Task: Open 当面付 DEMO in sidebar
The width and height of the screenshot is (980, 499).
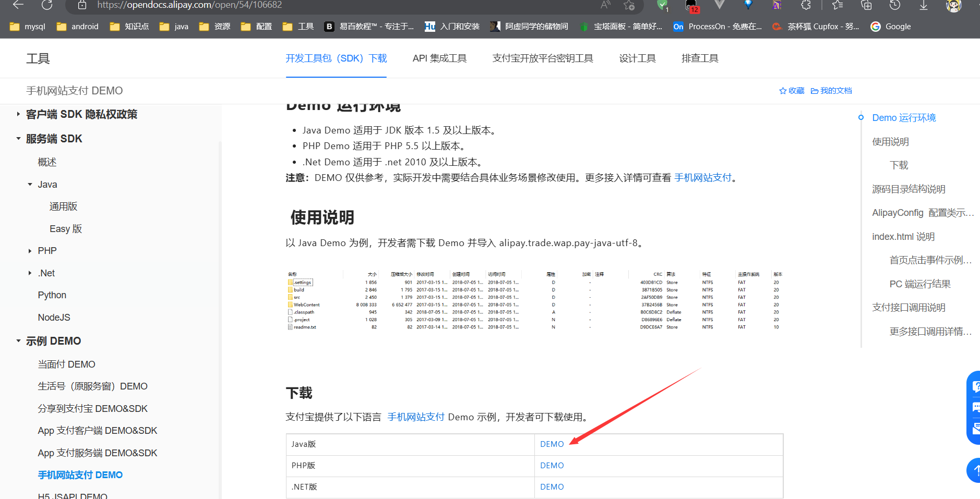Action: point(66,364)
